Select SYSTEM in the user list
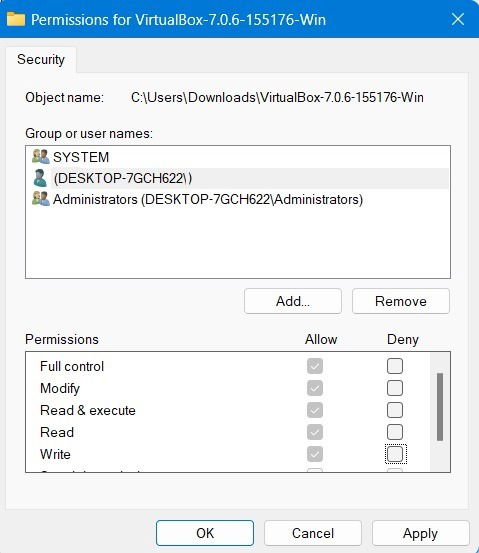The image size is (479, 553). (x=238, y=157)
